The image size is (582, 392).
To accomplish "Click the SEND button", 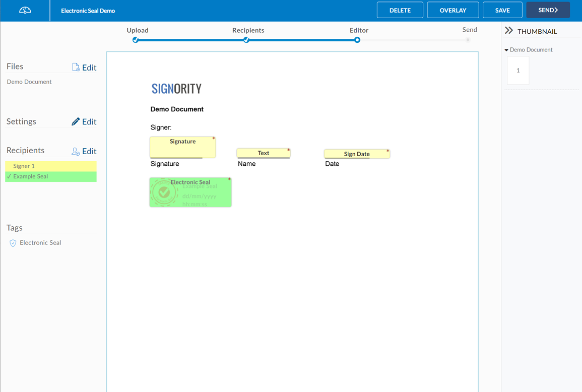I will pos(548,10).
